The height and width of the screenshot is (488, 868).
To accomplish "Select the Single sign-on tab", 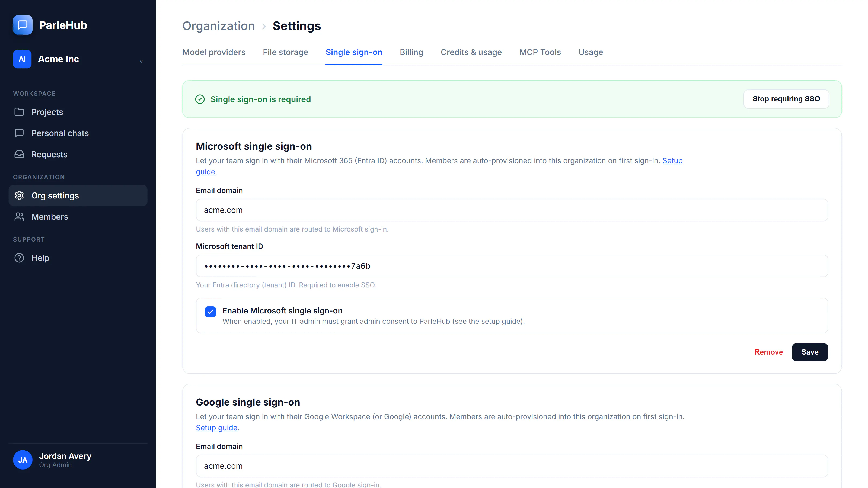I will pos(354,52).
